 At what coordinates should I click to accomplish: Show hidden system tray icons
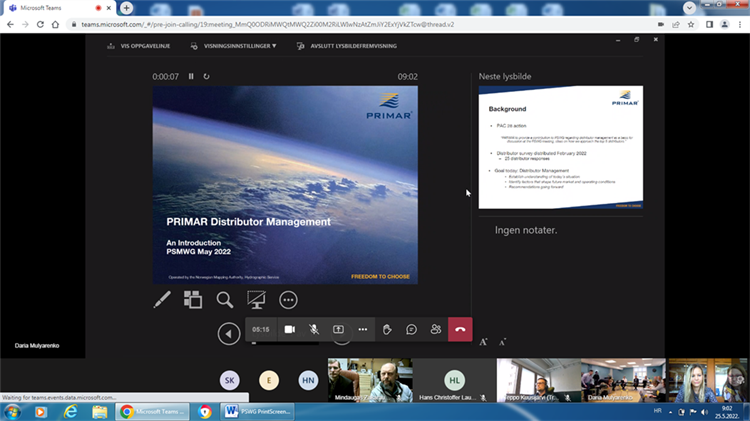(x=671, y=412)
